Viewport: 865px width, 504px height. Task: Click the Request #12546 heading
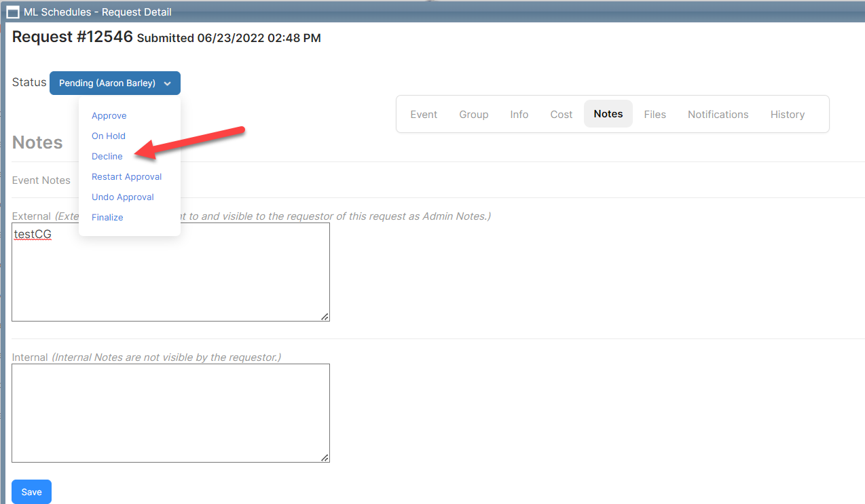pyautogui.click(x=72, y=37)
